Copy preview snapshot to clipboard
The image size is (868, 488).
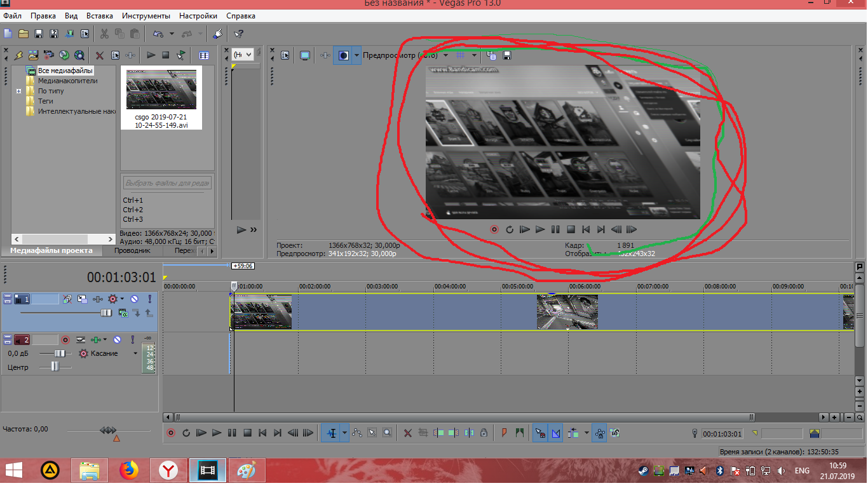click(491, 55)
